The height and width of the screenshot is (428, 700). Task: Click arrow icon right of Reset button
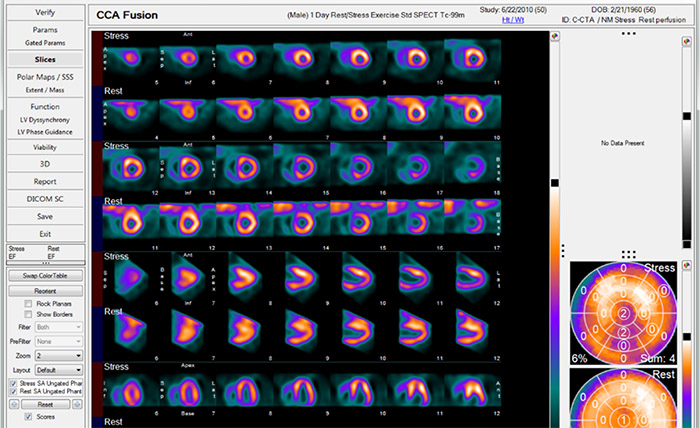pyautogui.click(x=77, y=404)
